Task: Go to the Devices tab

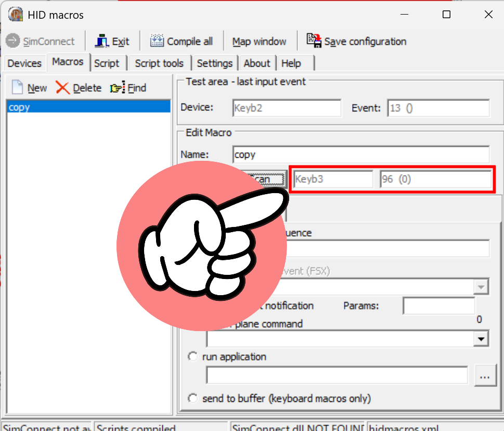Action: pyautogui.click(x=24, y=64)
